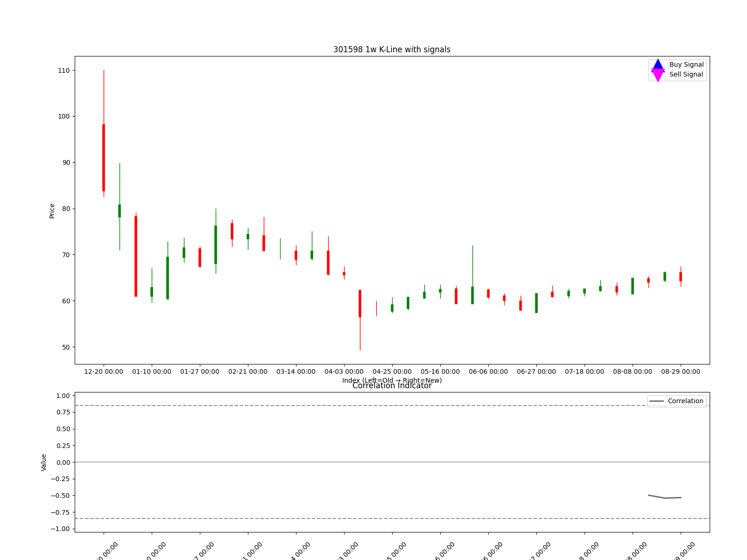Click the tall red 12-20 candlestick body

(104, 158)
